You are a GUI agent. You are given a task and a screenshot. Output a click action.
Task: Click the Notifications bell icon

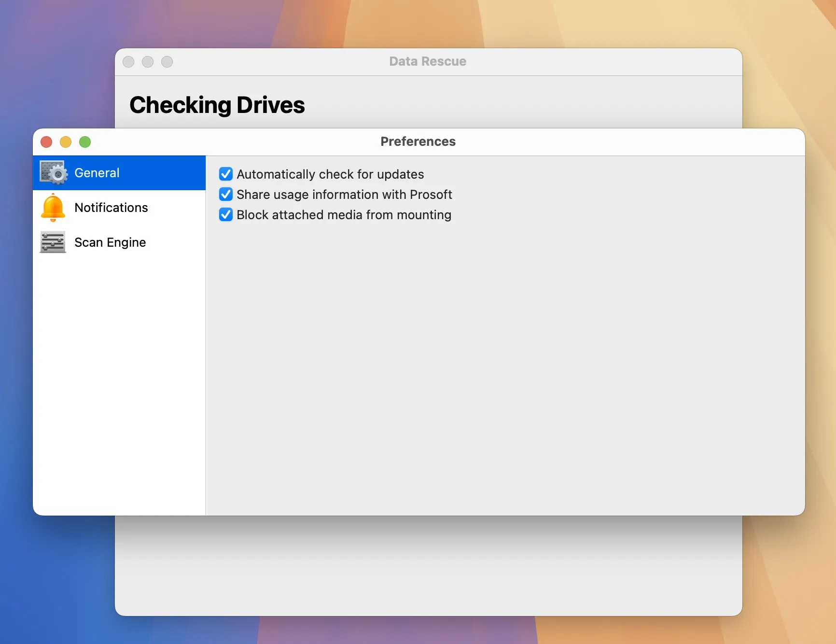[x=53, y=208]
